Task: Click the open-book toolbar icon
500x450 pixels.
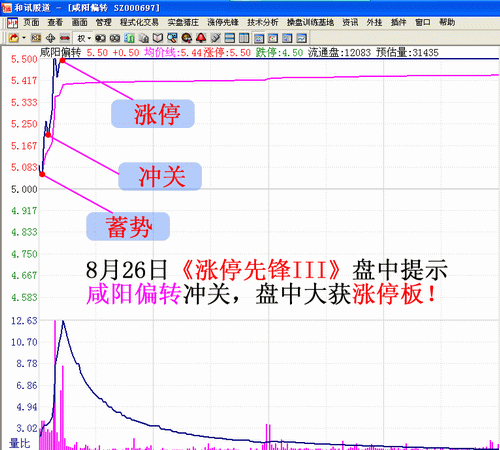Action: pyautogui.click(x=158, y=38)
